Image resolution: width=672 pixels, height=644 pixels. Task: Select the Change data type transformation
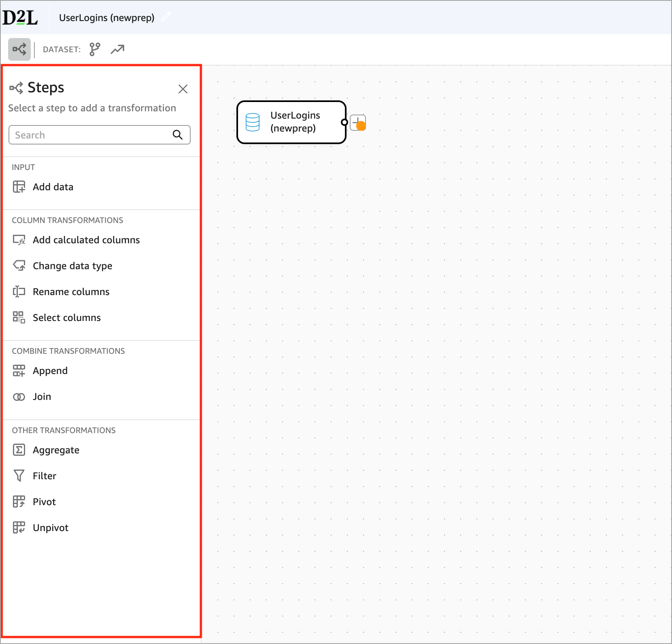tap(72, 266)
